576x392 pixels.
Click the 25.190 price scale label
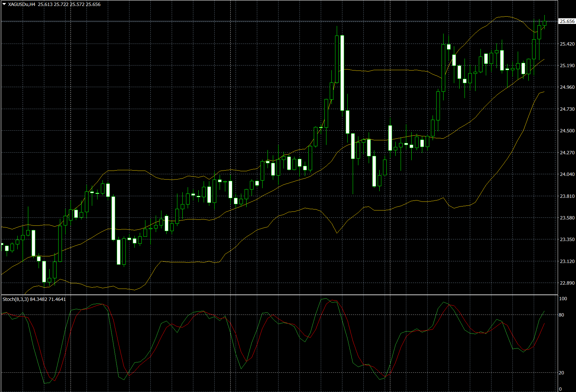pos(567,65)
